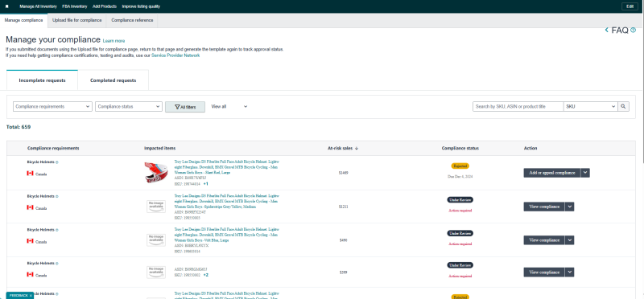This screenshot has width=644, height=299.
Task: Click the All filters button
Action: [x=185, y=107]
